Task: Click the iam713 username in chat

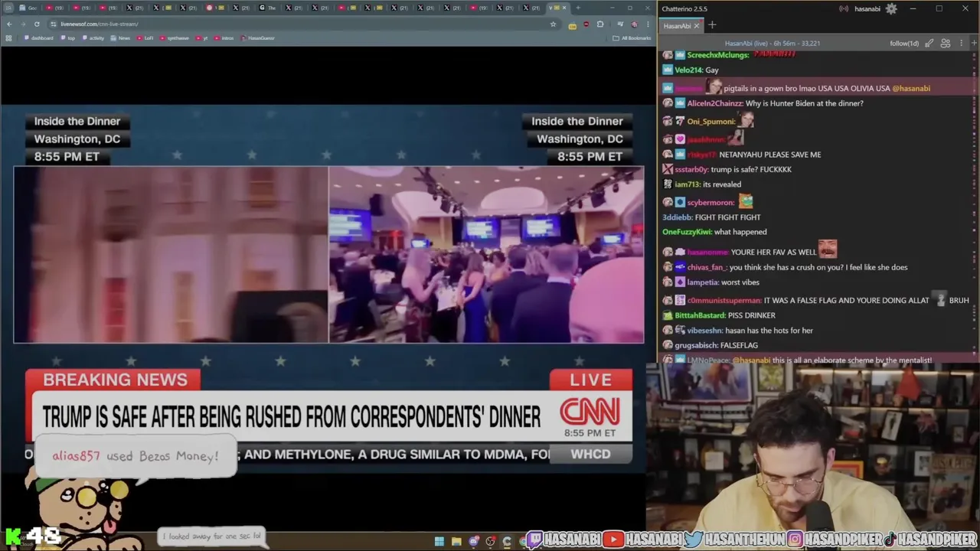Action: [x=688, y=184]
